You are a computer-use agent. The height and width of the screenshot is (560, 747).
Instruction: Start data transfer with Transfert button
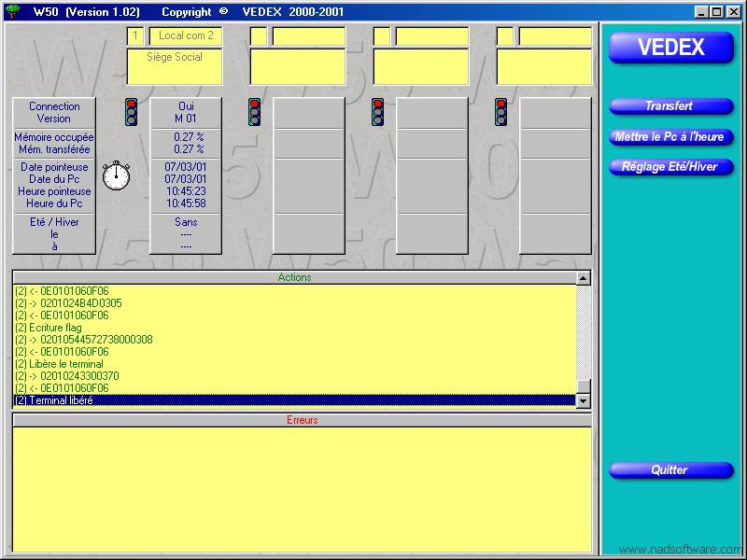click(671, 106)
